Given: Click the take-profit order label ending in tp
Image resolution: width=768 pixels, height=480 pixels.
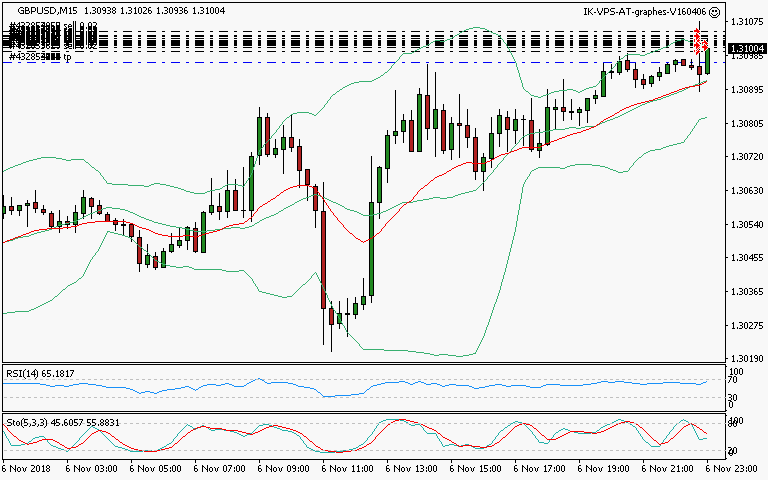Looking at the screenshot, I should click(40, 58).
